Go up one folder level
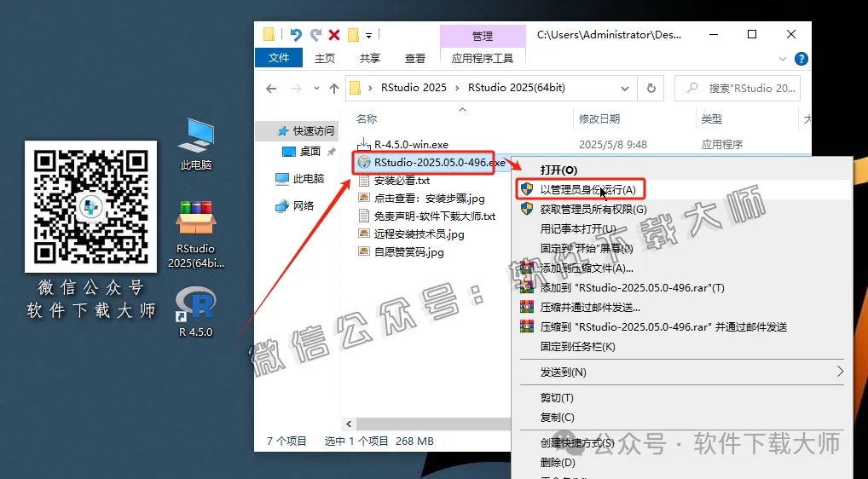Viewport: 868px width, 479px height. tap(333, 89)
